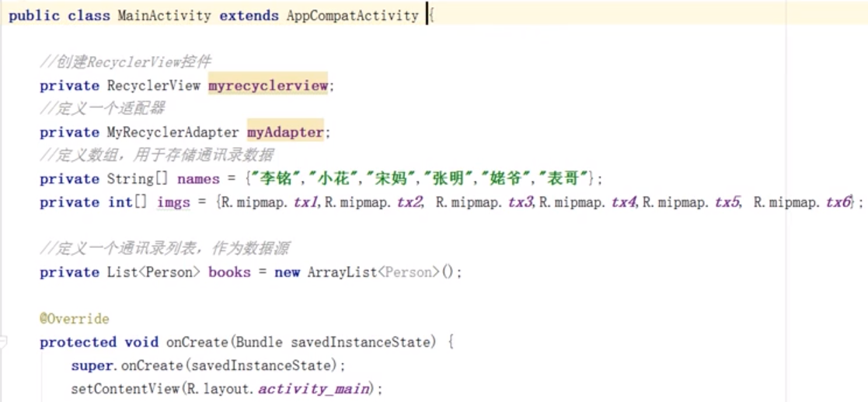868x402 pixels.
Task: Click the comment about 存储通讯录数据
Action: tap(156, 155)
